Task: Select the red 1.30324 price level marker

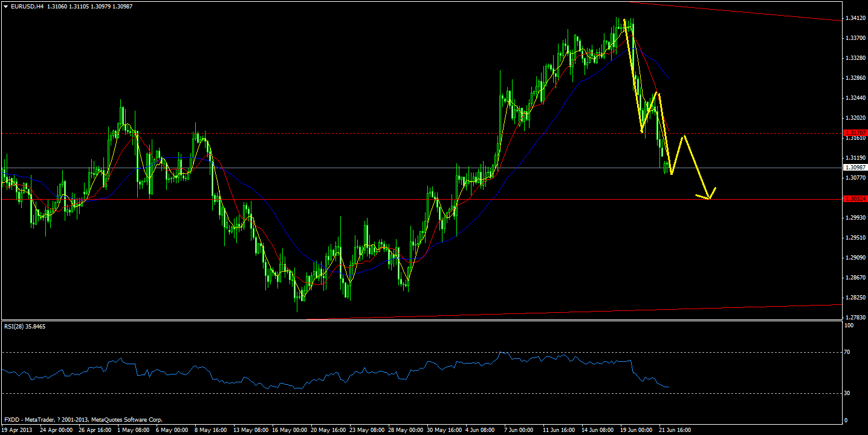Action: [x=855, y=198]
